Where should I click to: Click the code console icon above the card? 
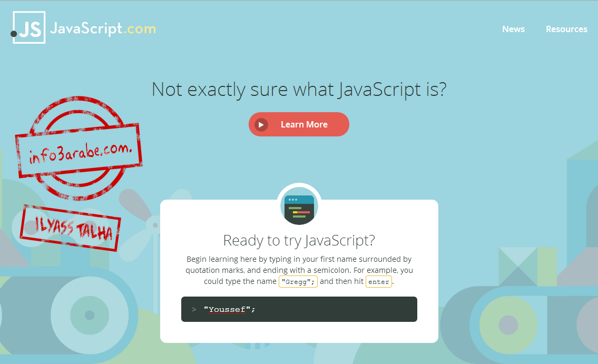click(x=299, y=206)
